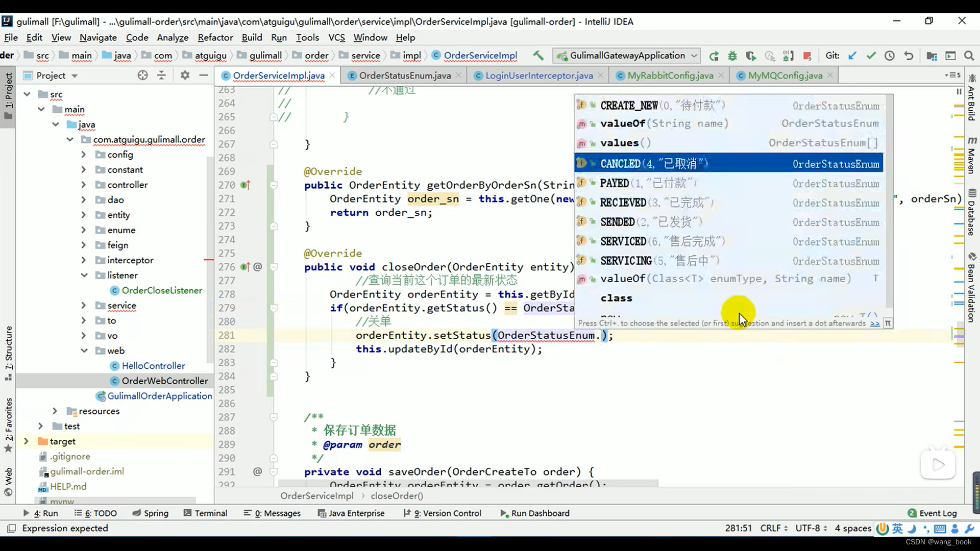Commit changes with Git green checkmark
Viewport: 980px width, 551px height.
click(871, 56)
